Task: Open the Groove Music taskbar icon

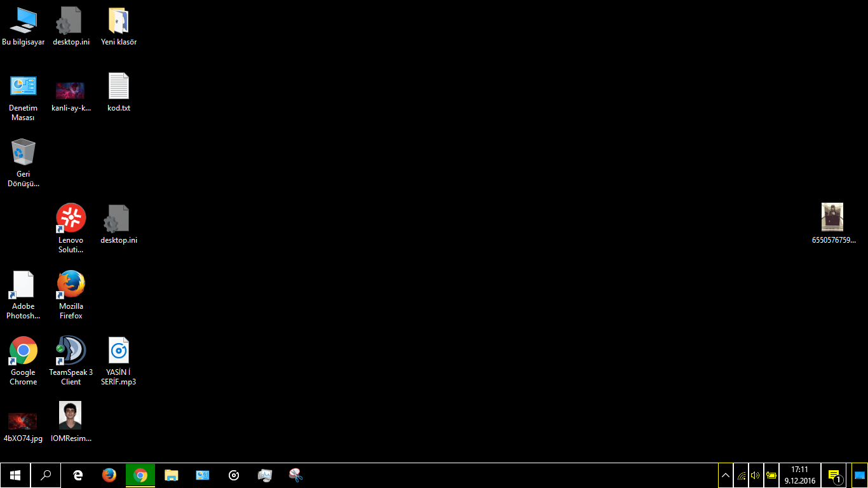Action: 234,475
